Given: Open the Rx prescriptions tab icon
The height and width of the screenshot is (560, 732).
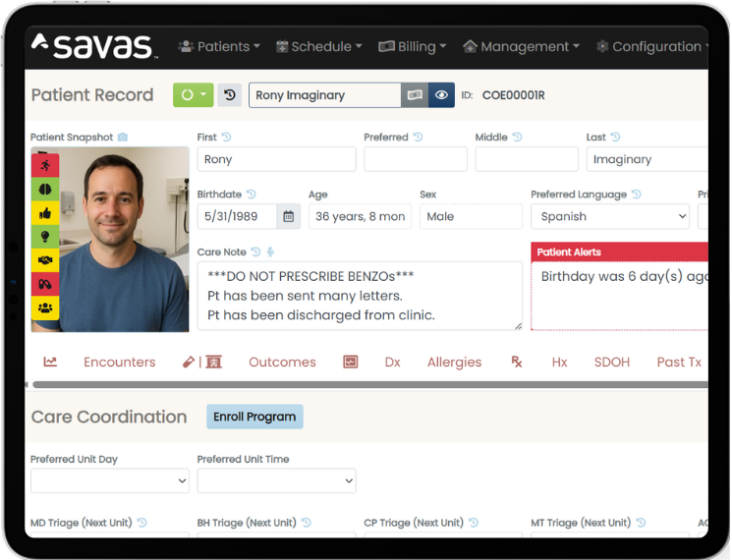Looking at the screenshot, I should 517,362.
